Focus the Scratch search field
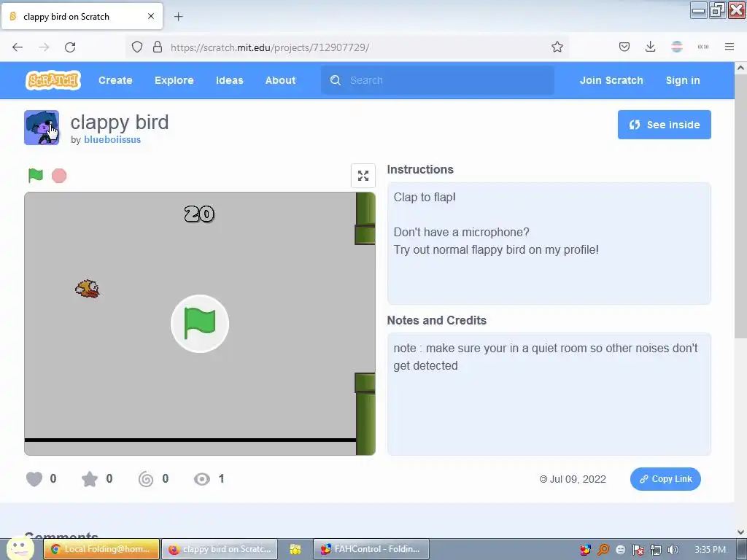The height and width of the screenshot is (560, 747). [438, 80]
